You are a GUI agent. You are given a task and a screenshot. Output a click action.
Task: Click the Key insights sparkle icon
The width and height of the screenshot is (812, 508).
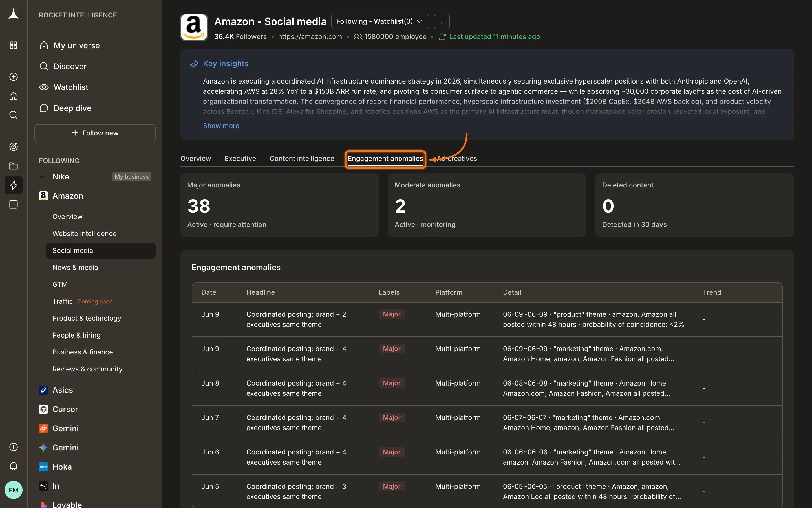tap(194, 64)
